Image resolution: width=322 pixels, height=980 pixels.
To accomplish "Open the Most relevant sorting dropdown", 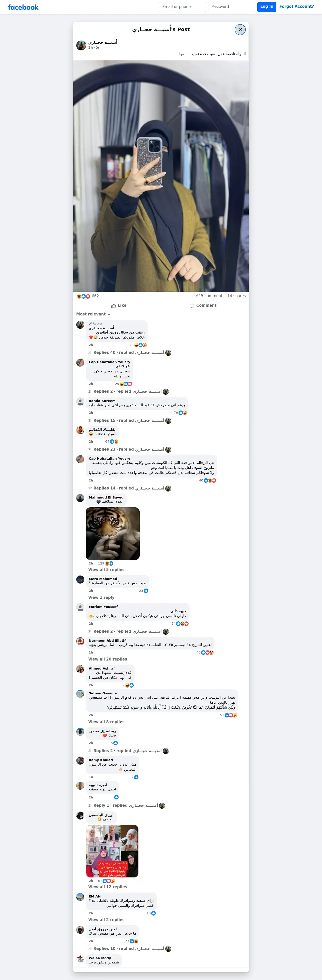I will (93, 314).
